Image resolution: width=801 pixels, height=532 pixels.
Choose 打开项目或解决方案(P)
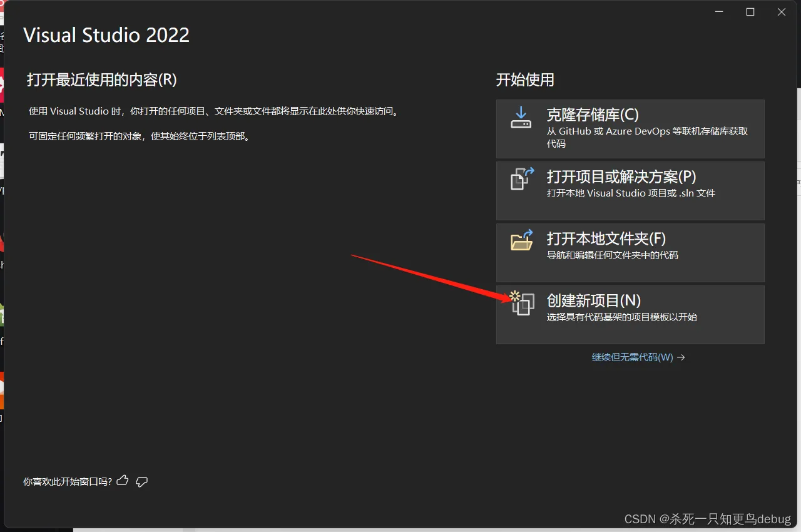(630, 190)
